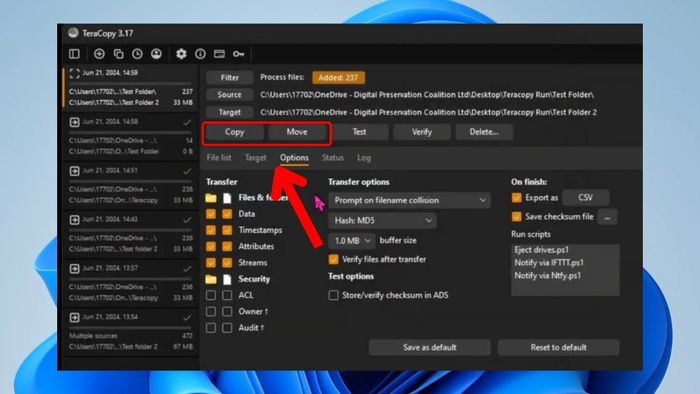Image resolution: width=700 pixels, height=394 pixels.
Task: Click the Move button
Action: [x=297, y=132]
